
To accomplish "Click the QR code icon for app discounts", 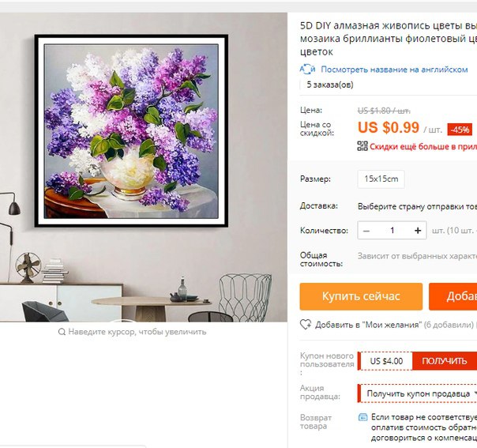I will tap(362, 146).
